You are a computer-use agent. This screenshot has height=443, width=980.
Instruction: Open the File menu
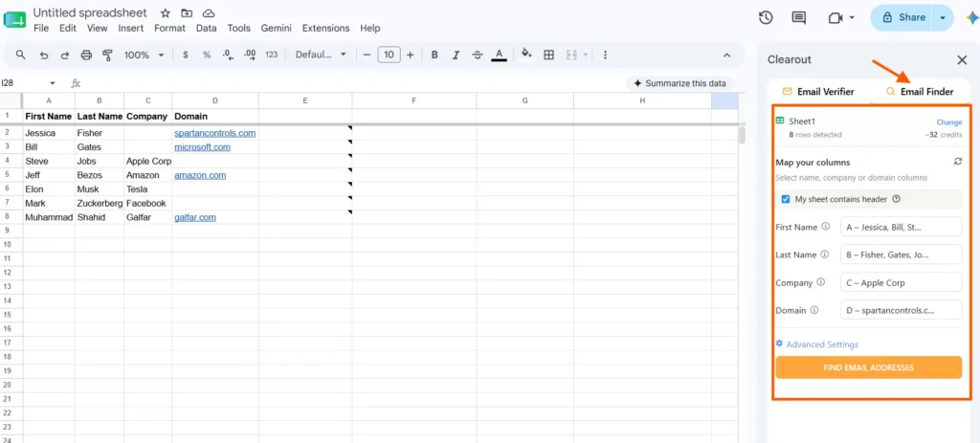point(40,28)
